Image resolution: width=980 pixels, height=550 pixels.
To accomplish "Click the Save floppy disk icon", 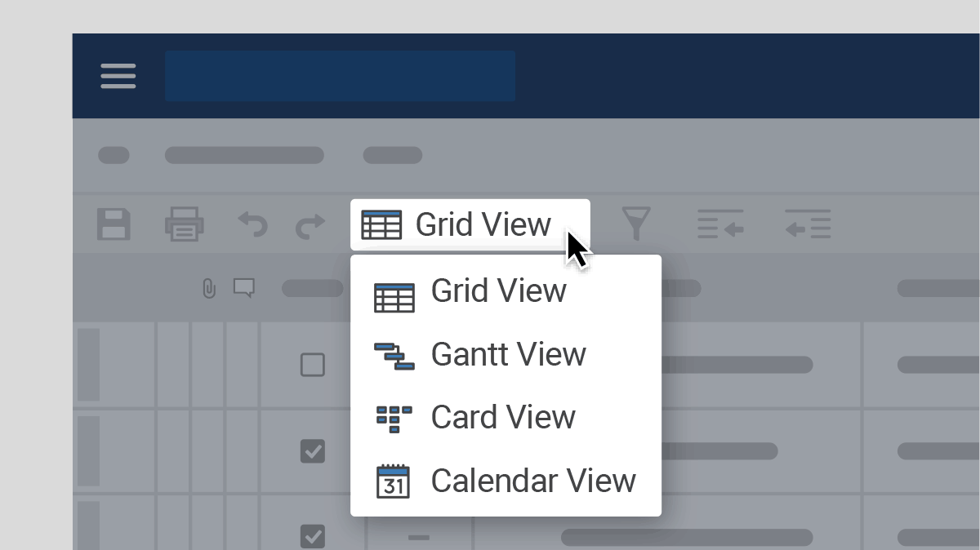I will pyautogui.click(x=114, y=224).
